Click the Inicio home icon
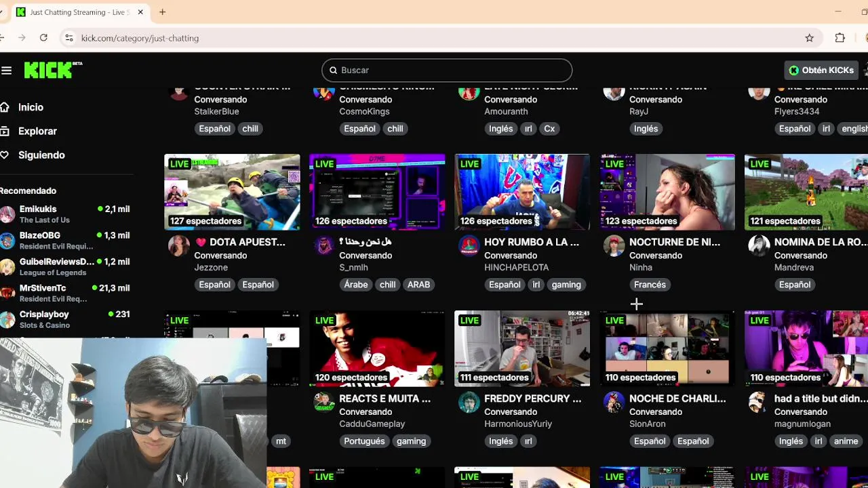The width and height of the screenshot is (868, 488). coord(5,107)
